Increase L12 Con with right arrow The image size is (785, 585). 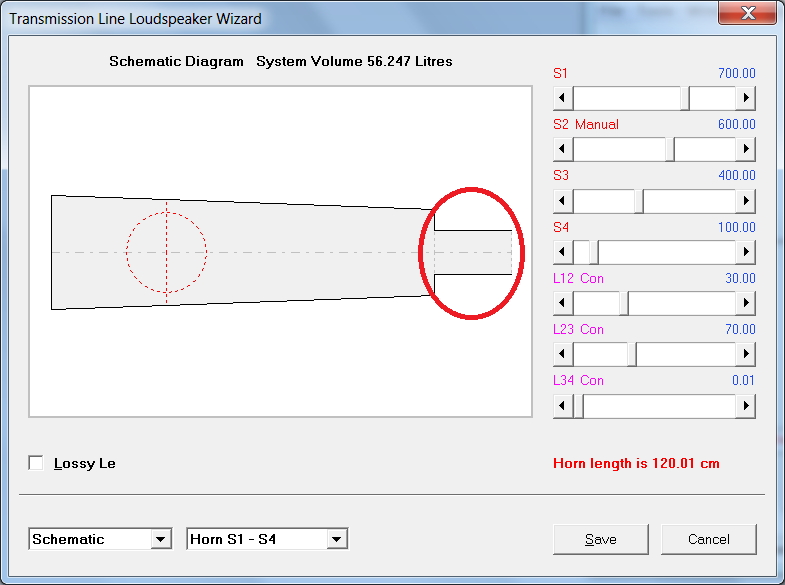click(745, 303)
